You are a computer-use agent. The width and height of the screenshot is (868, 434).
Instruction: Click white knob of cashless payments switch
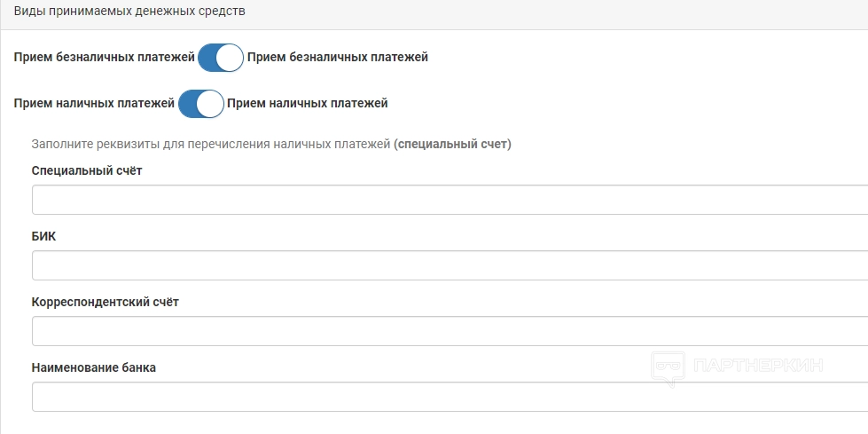pos(230,59)
